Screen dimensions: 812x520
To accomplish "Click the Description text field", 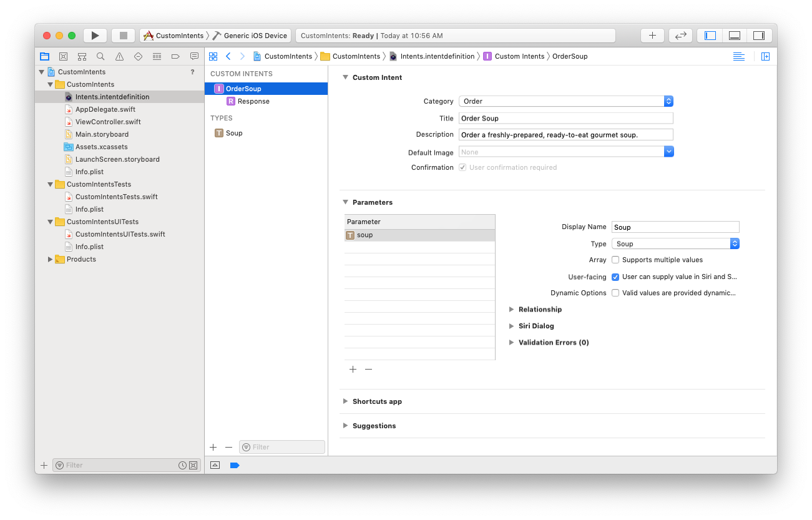I will point(565,135).
